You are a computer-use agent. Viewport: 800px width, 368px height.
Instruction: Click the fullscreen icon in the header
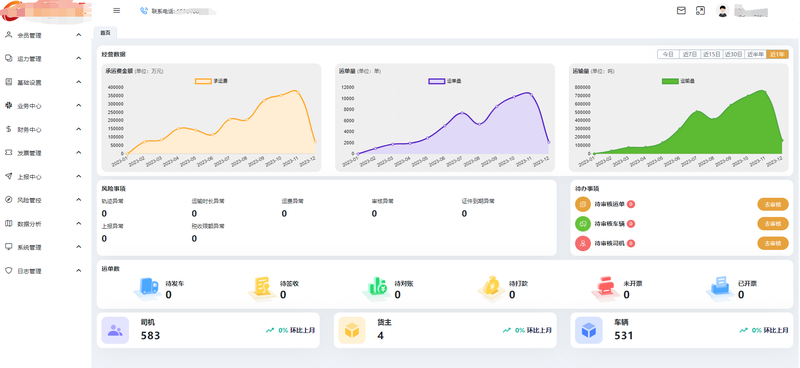click(x=701, y=11)
